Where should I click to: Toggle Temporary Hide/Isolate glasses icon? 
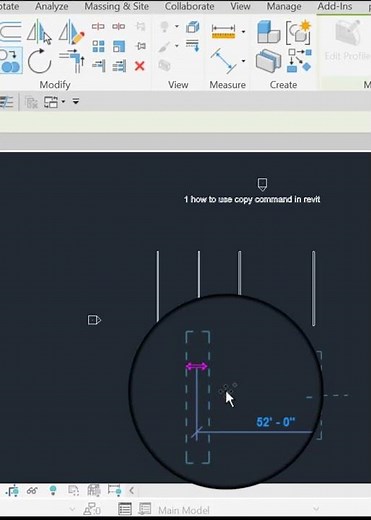32,491
